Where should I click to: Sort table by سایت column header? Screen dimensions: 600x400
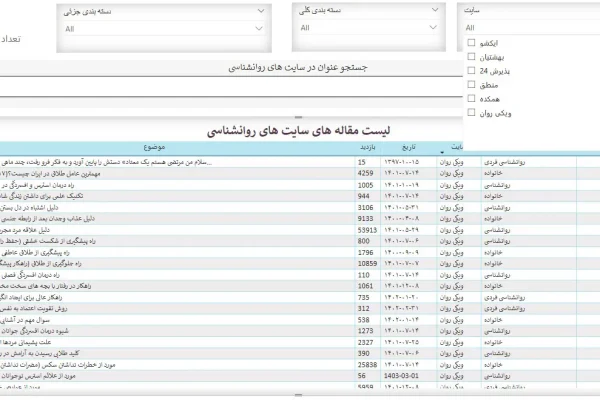coord(457,147)
